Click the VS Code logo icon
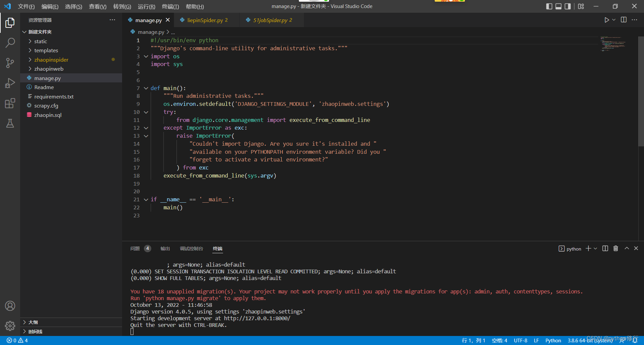 click(x=7, y=6)
